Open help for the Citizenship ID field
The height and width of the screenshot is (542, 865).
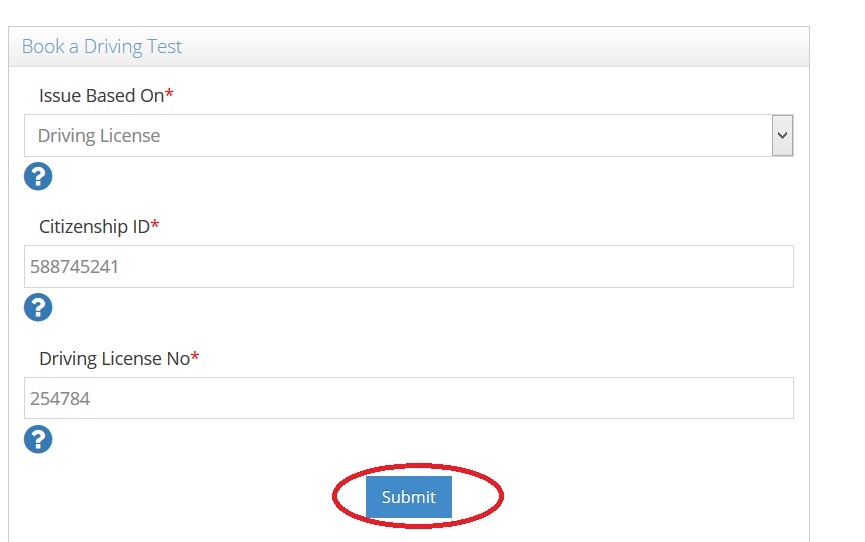[x=38, y=308]
